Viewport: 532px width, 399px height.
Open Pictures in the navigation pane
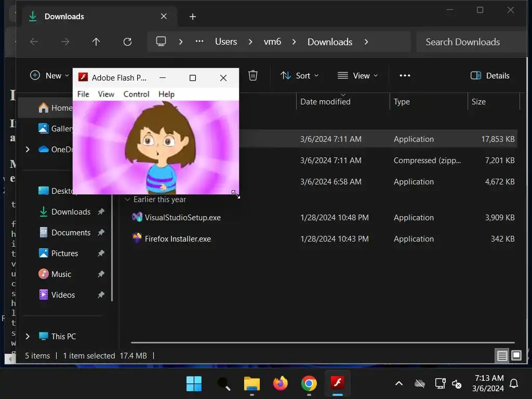tap(58, 253)
